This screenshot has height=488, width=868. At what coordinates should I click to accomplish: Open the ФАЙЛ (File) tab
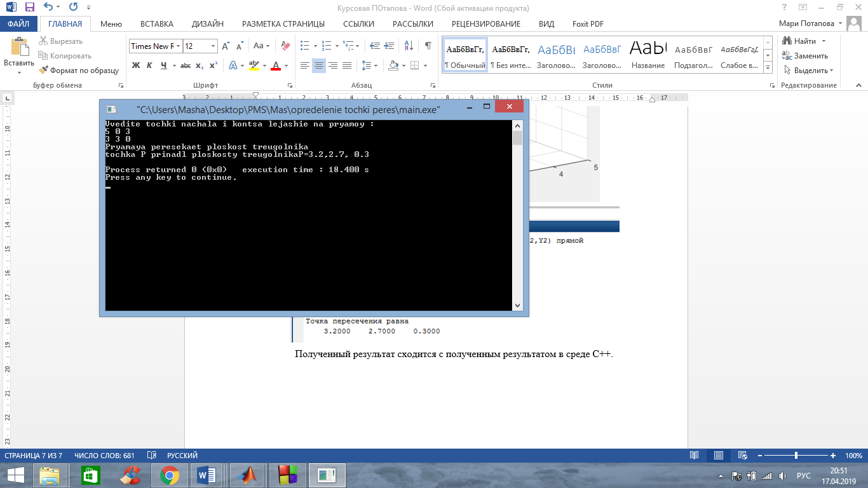tap(19, 24)
